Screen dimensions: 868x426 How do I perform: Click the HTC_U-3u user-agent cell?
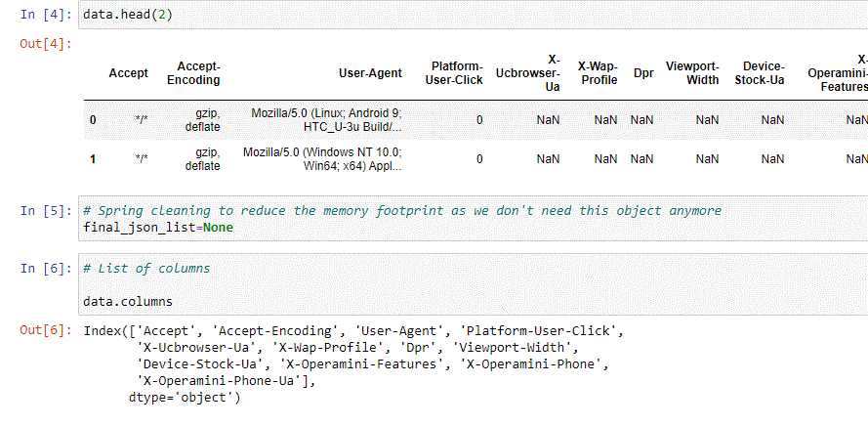coord(327,120)
